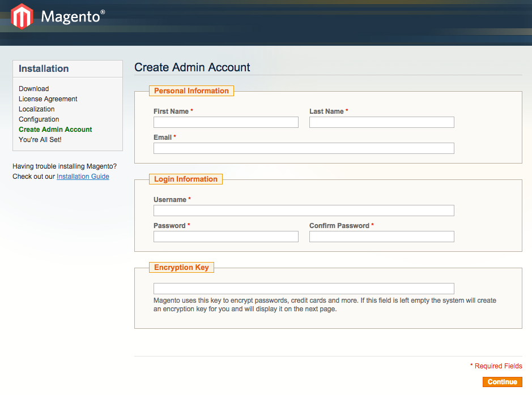Focus the Last Name text box

pyautogui.click(x=382, y=122)
